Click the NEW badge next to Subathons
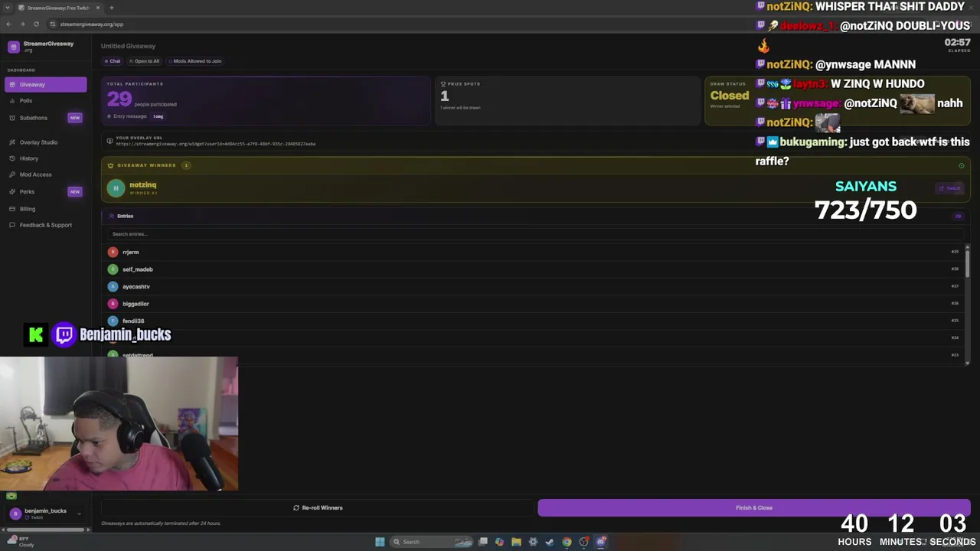 point(74,118)
